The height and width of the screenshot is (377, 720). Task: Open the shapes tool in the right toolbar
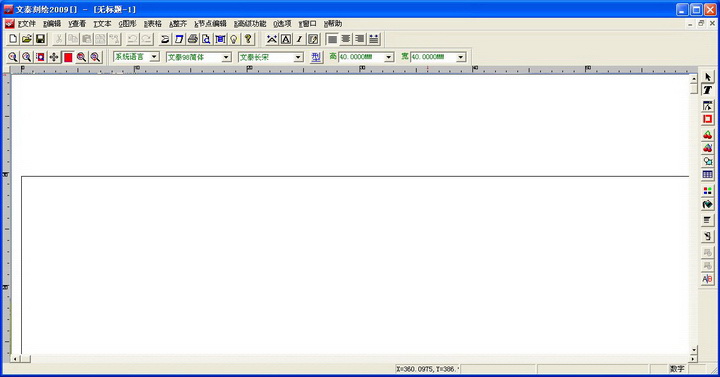708,161
